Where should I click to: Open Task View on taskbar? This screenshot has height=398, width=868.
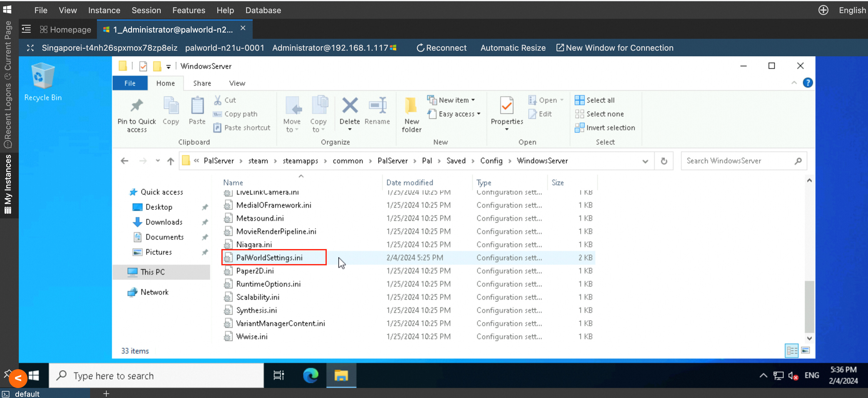coord(279,375)
